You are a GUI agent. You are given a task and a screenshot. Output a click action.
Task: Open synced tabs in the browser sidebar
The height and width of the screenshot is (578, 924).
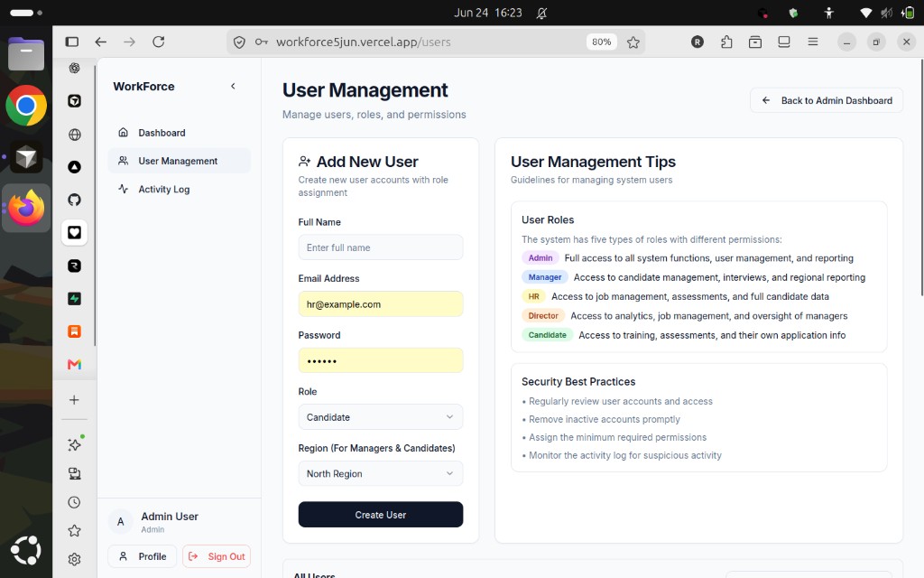(x=74, y=473)
